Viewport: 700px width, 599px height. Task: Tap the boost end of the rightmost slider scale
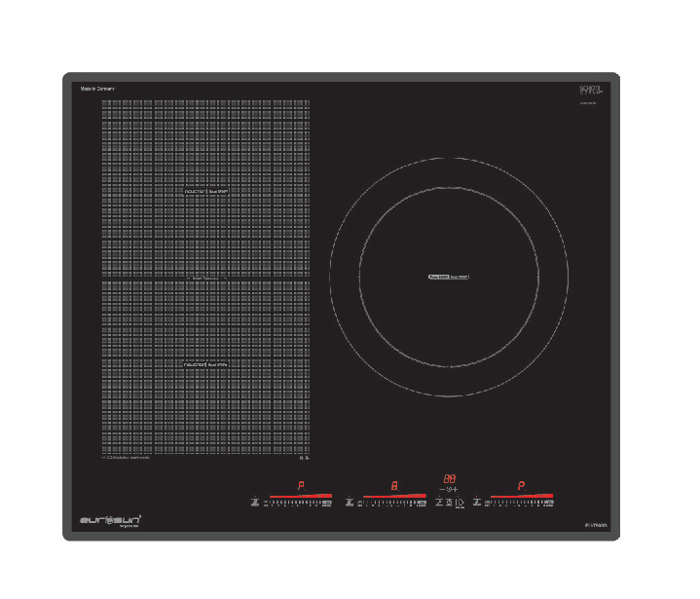[x=549, y=503]
